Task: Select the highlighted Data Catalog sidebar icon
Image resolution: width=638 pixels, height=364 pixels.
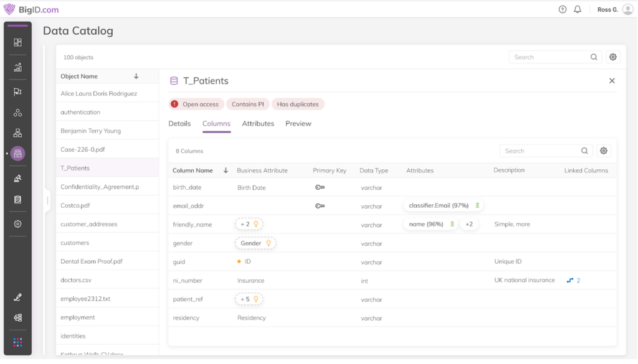Action: (x=17, y=153)
